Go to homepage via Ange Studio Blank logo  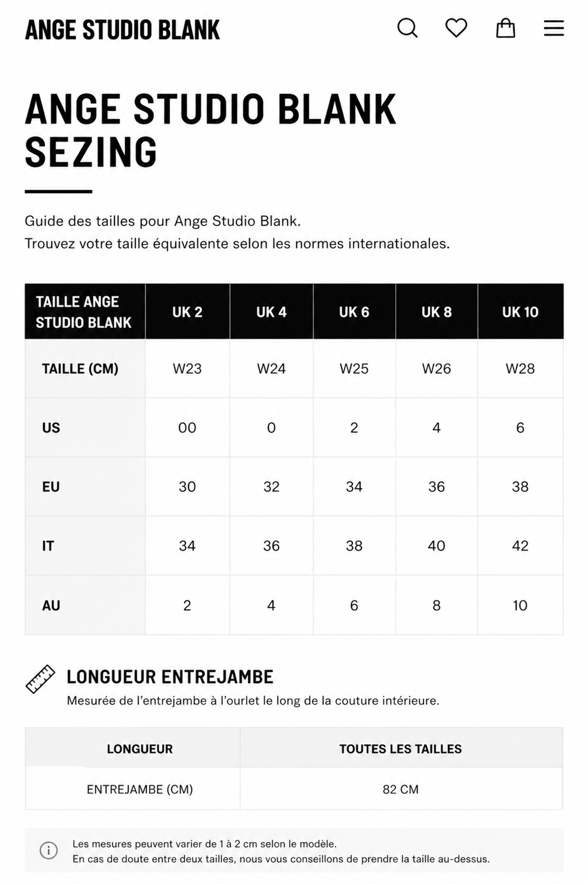pos(122,30)
